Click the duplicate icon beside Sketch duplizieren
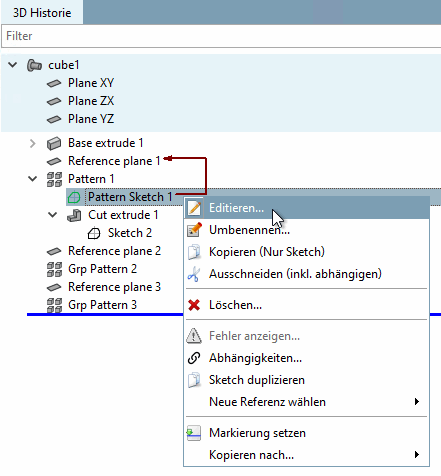Image resolution: width=441 pixels, height=476 pixels. coord(194,380)
